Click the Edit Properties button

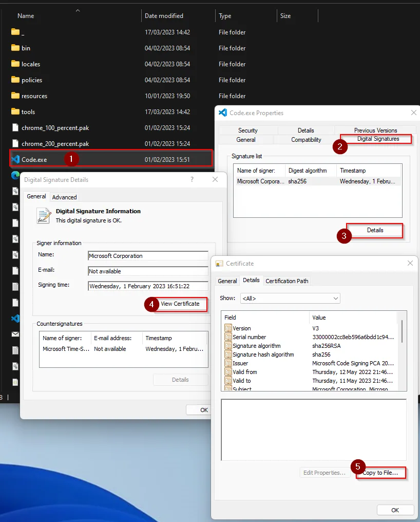tap(324, 473)
